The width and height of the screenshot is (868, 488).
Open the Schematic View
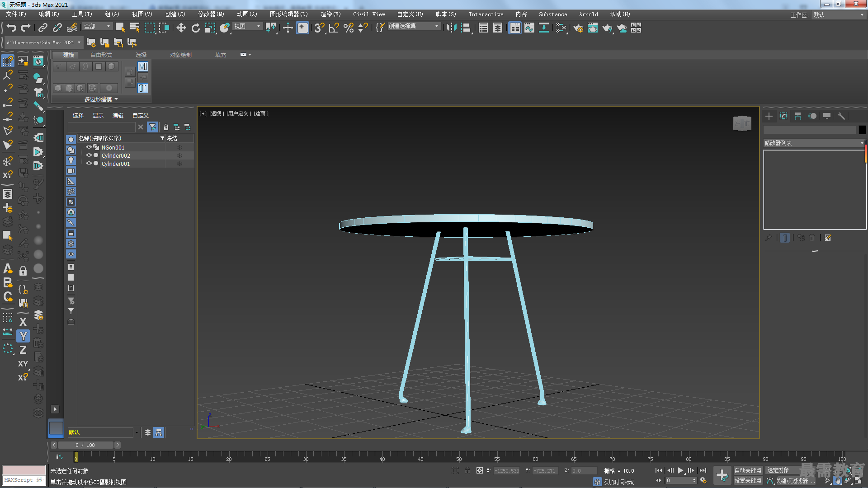(544, 28)
